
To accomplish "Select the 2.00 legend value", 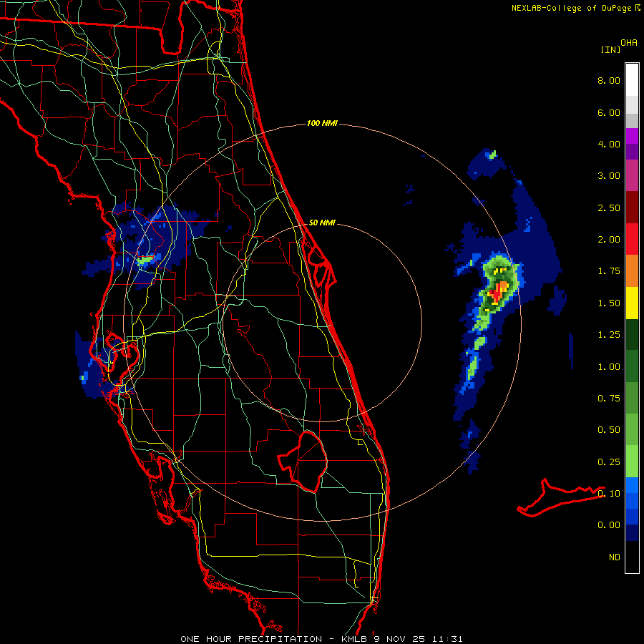I will point(609,240).
